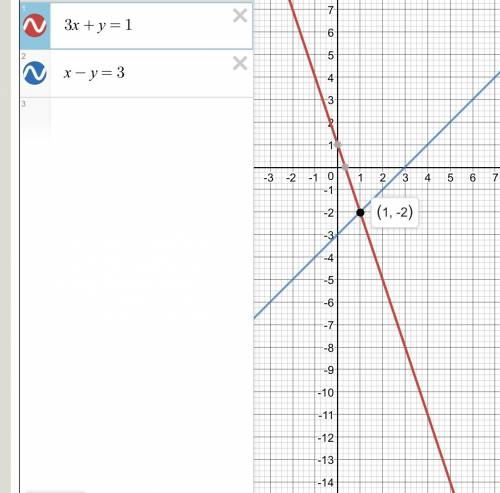This screenshot has height=493, width=500.
Task: Click the row number 2 in expression list
Action: [23, 56]
